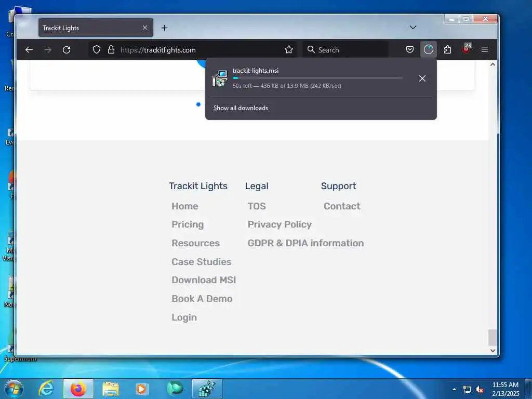This screenshot has height=399, width=532.
Task: Click the green globe taskbar application
Action: point(175,389)
